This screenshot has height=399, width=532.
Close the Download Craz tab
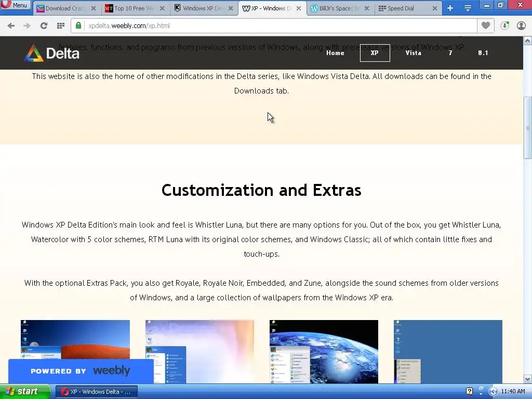tap(94, 8)
